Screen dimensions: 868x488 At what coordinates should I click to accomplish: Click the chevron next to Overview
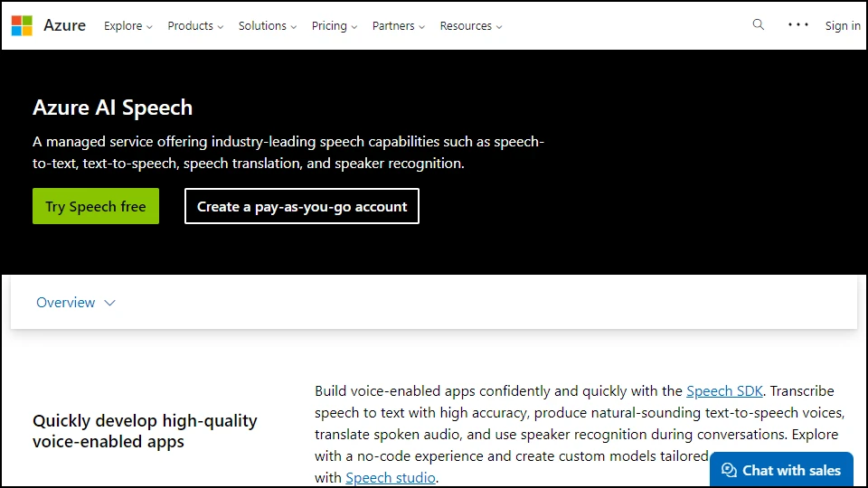(109, 304)
